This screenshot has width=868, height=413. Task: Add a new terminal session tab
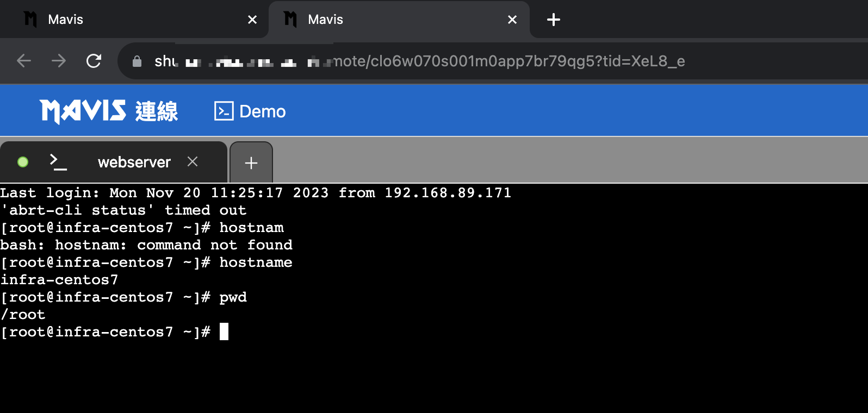point(251,162)
